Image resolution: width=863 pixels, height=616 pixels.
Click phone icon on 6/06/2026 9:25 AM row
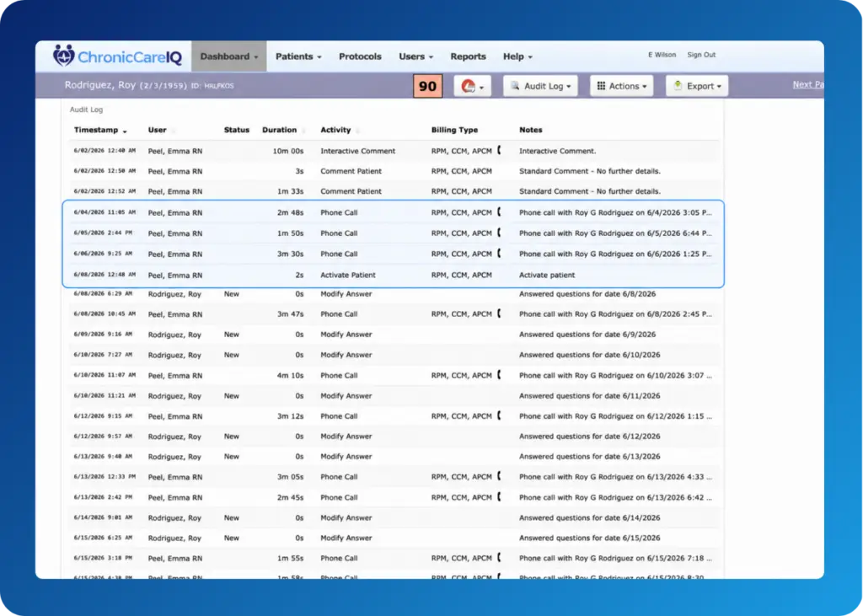click(499, 254)
